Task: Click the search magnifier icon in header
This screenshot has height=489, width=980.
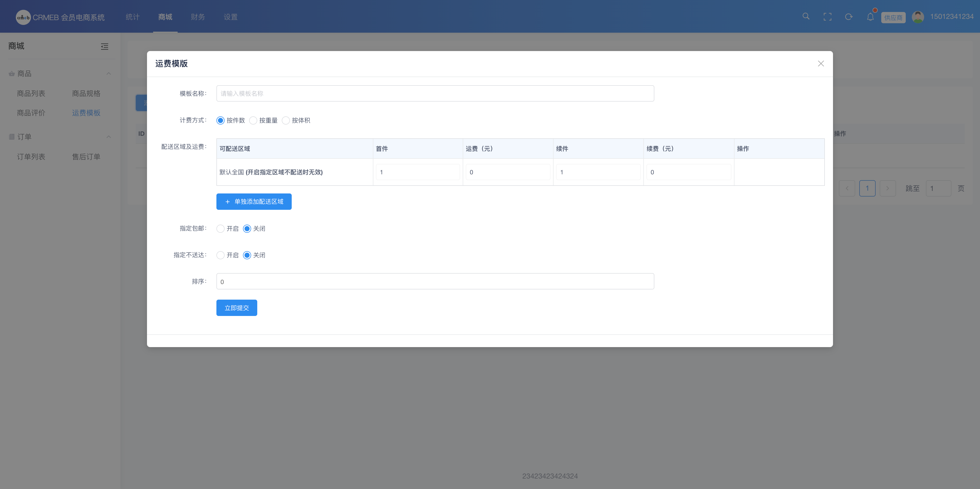Action: pos(806,16)
